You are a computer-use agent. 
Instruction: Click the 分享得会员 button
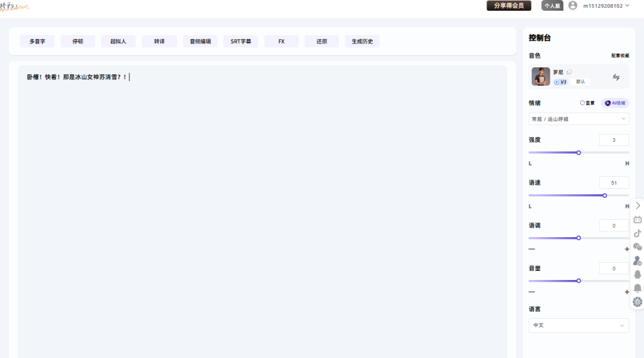509,6
